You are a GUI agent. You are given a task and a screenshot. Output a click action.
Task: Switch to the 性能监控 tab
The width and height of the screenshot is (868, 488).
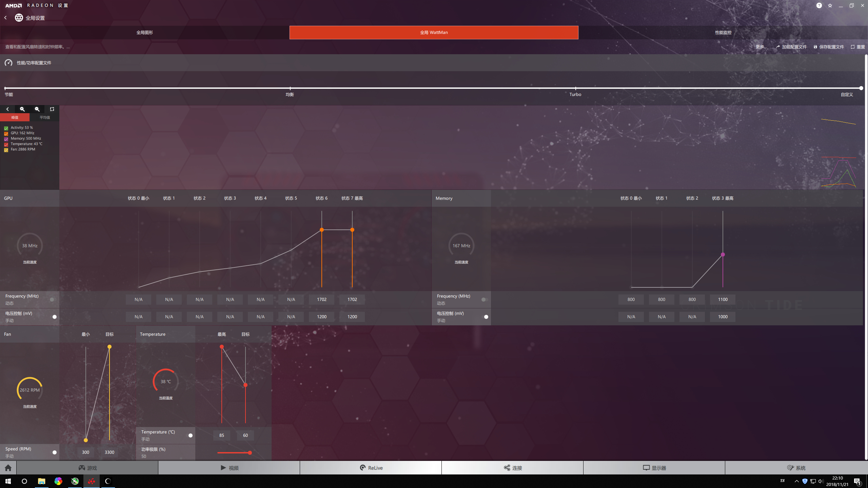[723, 33]
